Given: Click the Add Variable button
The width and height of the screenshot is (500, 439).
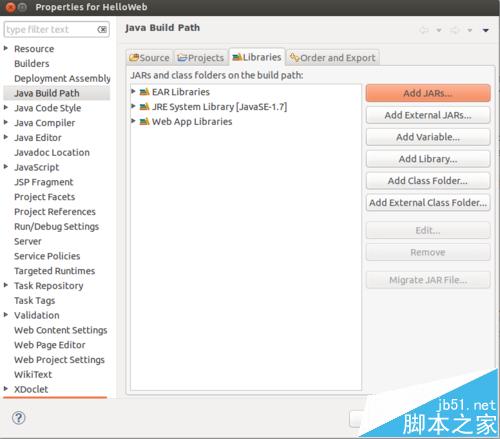Looking at the screenshot, I should tap(428, 137).
